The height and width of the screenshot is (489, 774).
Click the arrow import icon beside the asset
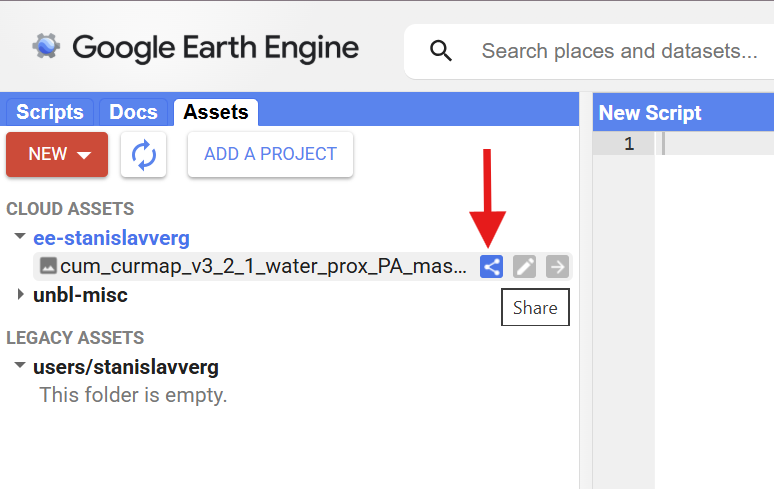[557, 266]
